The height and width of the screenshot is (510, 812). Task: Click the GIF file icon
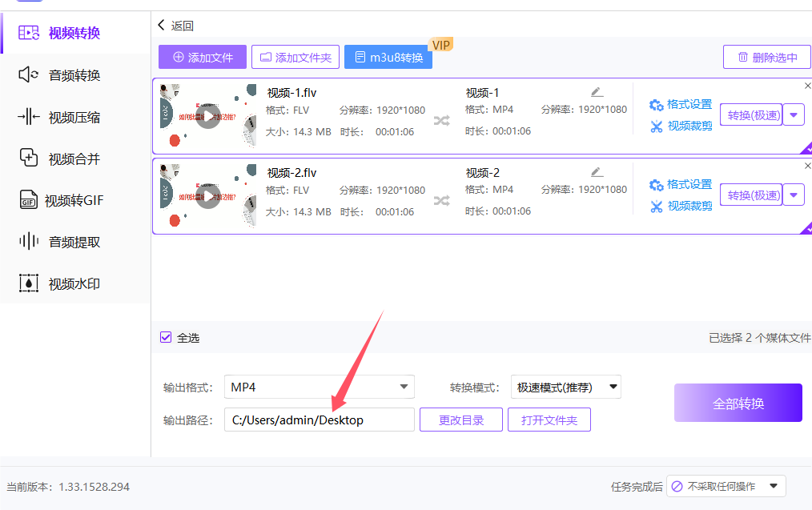pos(29,200)
